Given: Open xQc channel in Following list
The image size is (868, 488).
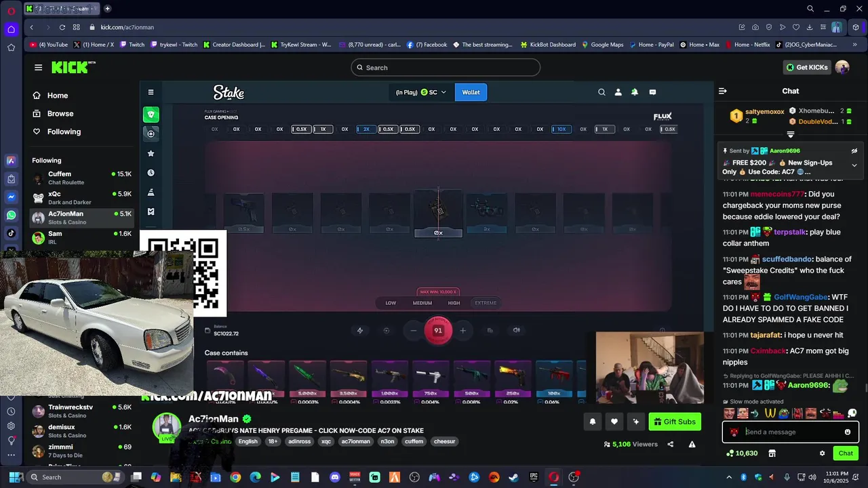Looking at the screenshot, I should point(81,198).
